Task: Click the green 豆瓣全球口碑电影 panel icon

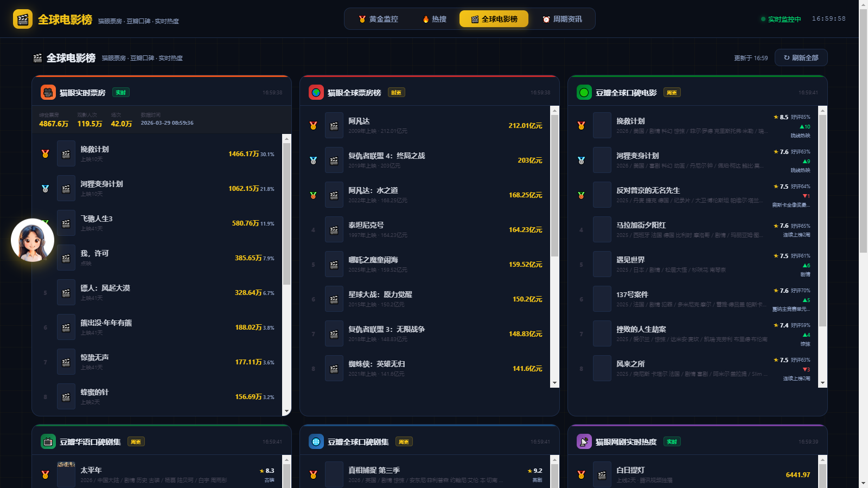Action: tap(584, 93)
